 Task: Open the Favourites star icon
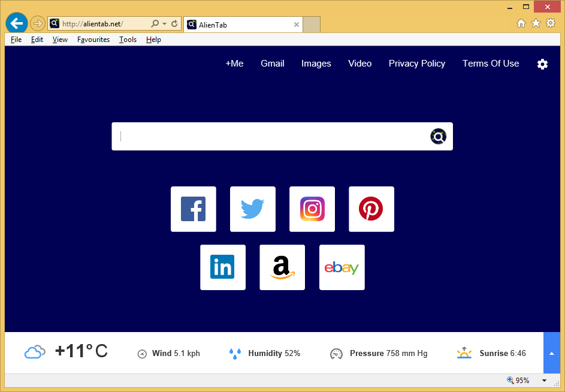coord(536,23)
